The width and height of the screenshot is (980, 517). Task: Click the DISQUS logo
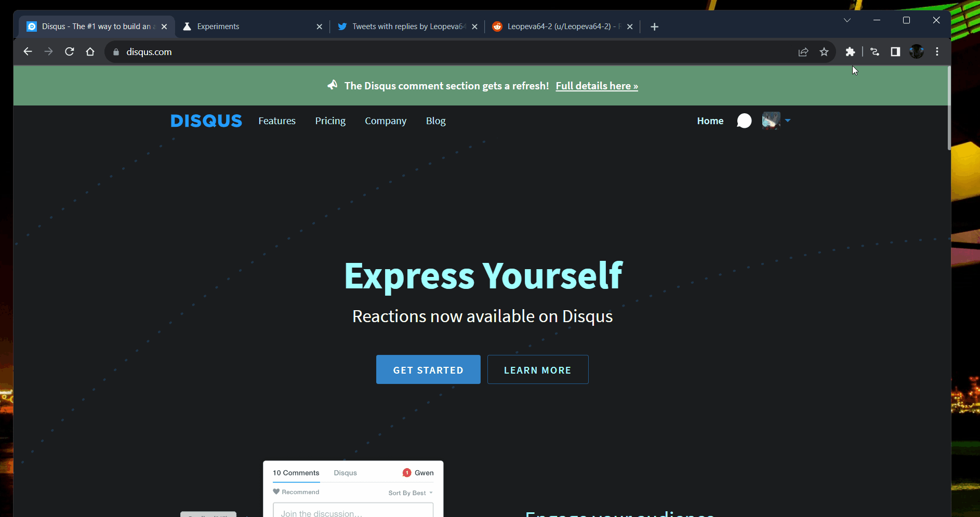[x=206, y=121]
